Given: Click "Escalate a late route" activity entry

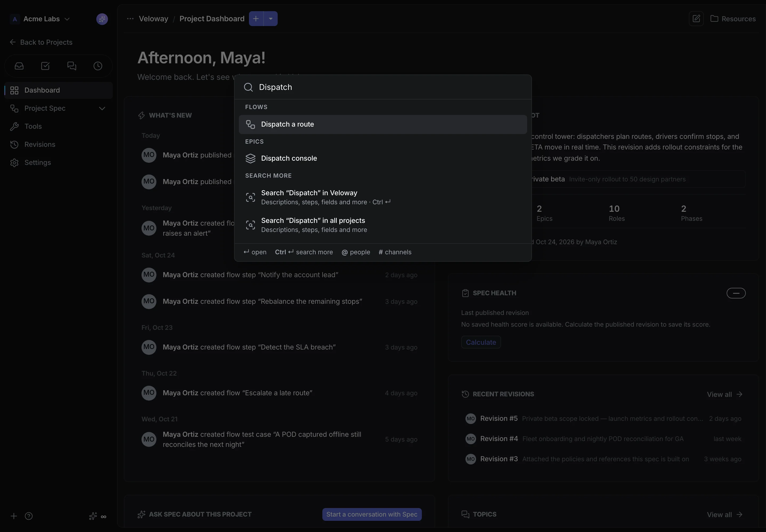Looking at the screenshot, I should tap(279, 393).
